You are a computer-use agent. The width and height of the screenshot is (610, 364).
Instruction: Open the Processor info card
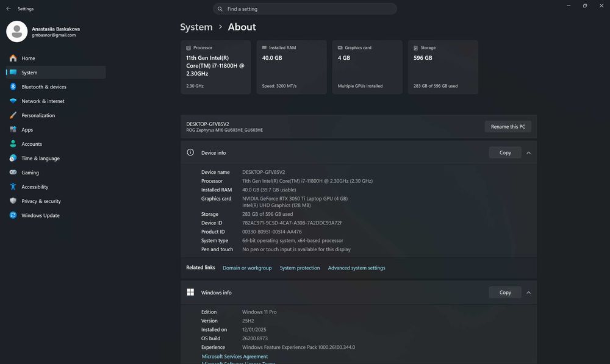215,67
